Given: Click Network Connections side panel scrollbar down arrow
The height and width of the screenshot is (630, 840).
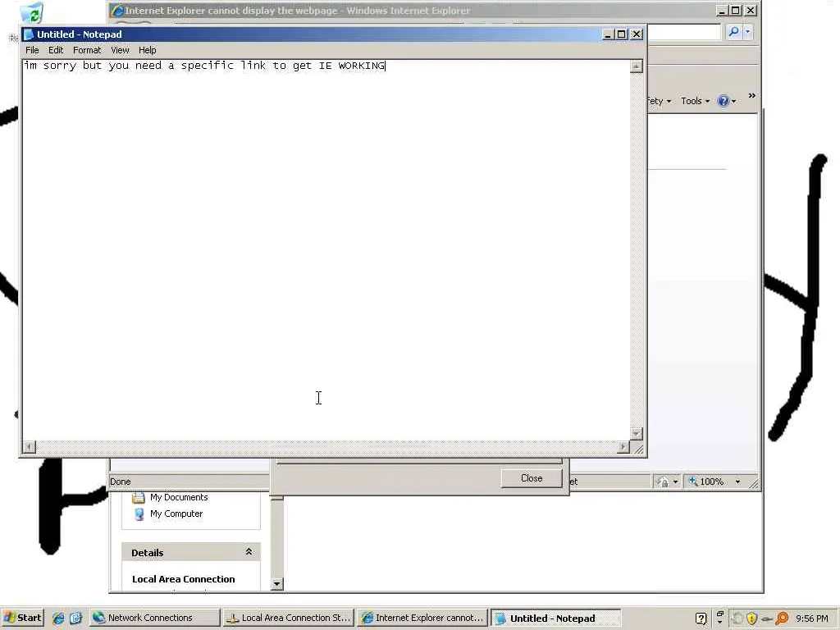Looking at the screenshot, I should pyautogui.click(x=277, y=584).
